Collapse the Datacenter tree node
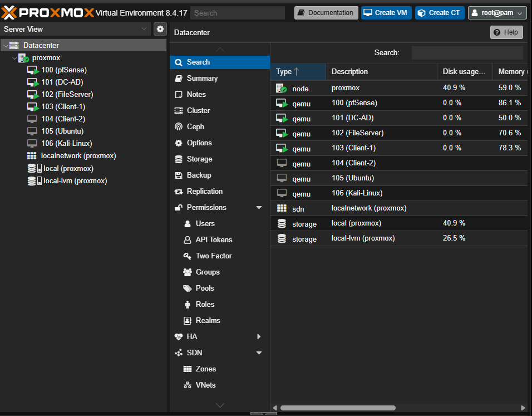Screen dimensions: 532x416 6,46
